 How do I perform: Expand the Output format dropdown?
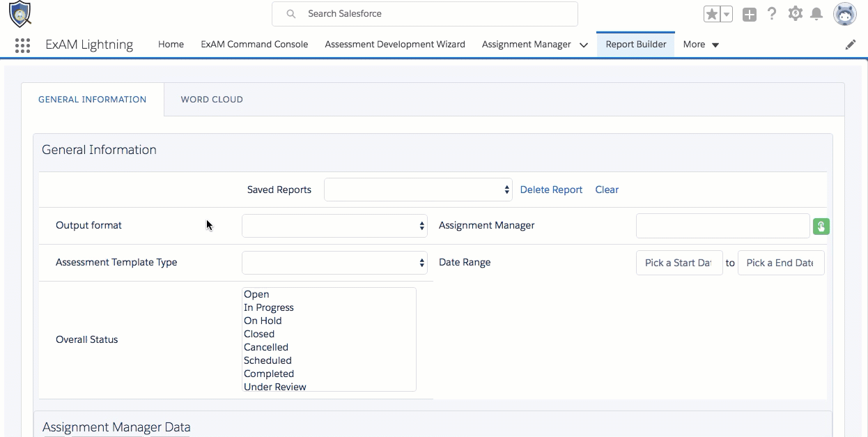(334, 226)
